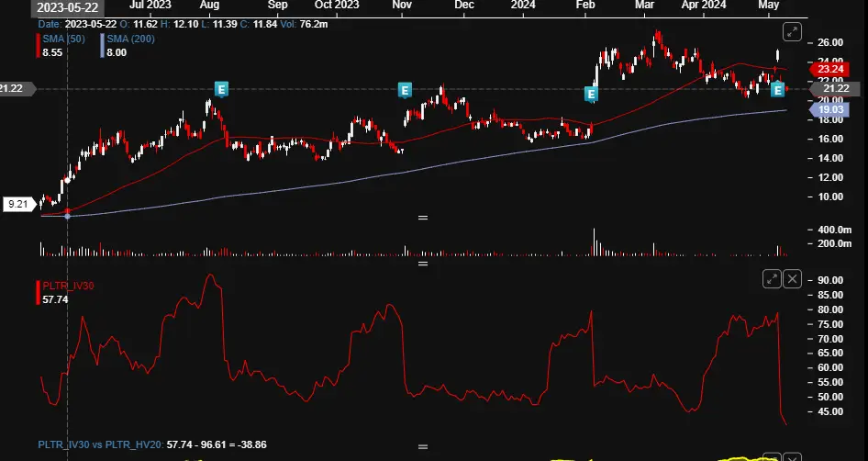
Task: Click the red 23.24 SMA price tag
Action: (x=829, y=69)
